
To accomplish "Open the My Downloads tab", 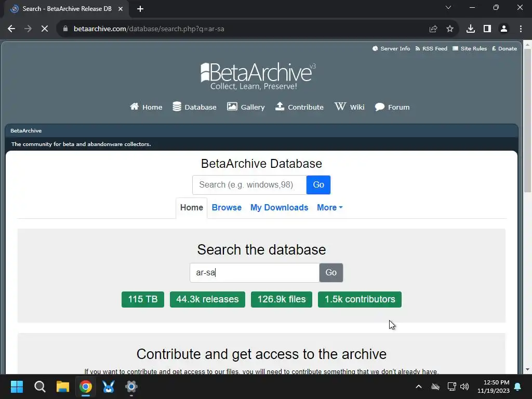I will [x=279, y=208].
